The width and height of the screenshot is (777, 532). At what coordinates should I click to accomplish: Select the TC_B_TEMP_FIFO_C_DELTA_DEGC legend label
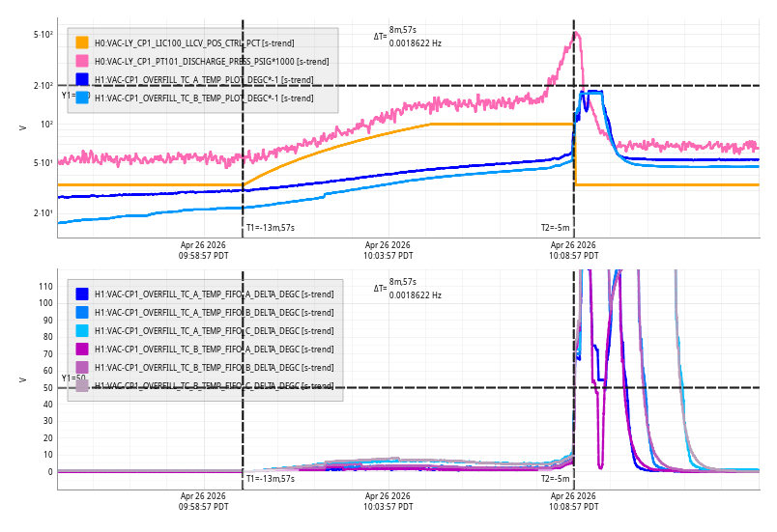click(215, 386)
